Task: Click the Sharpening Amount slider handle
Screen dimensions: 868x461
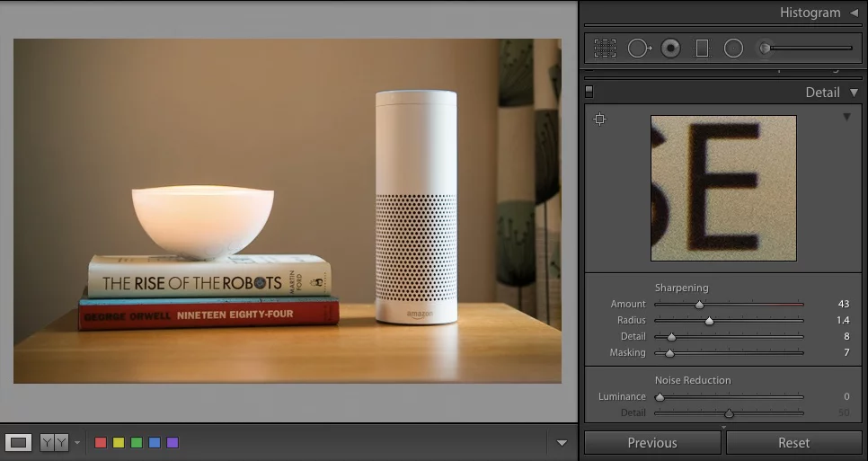Action: [699, 305]
